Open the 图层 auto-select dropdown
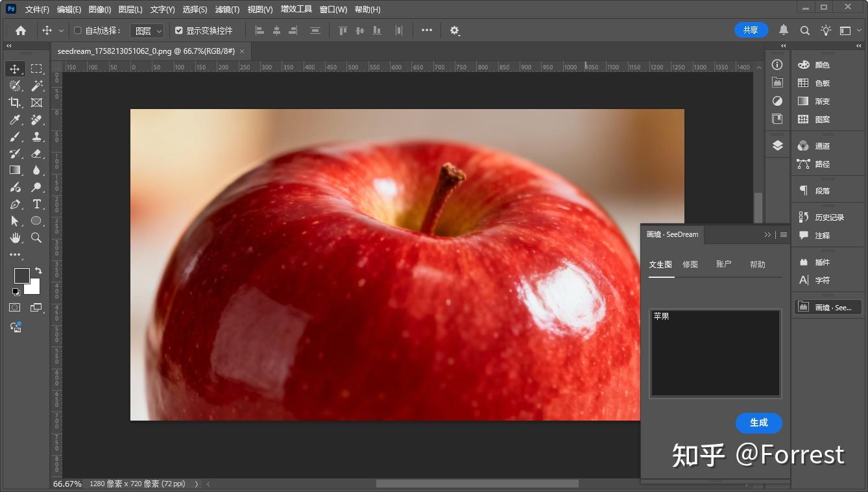Viewport: 868px width, 492px height. [147, 31]
